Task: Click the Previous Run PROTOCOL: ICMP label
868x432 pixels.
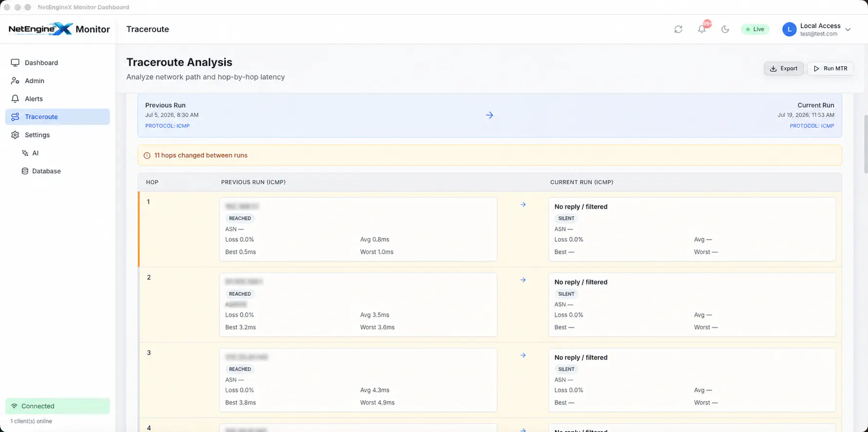Action: point(167,126)
